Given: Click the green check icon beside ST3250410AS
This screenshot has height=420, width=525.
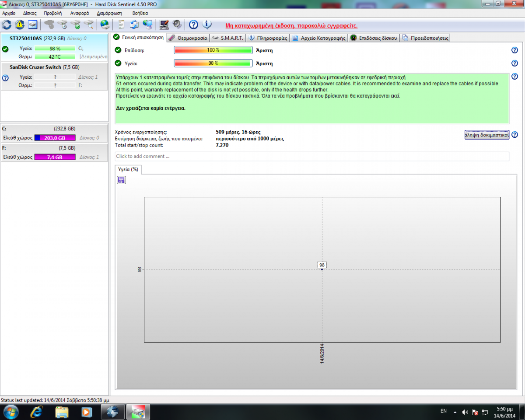Looking at the screenshot, I should click(x=5, y=49).
